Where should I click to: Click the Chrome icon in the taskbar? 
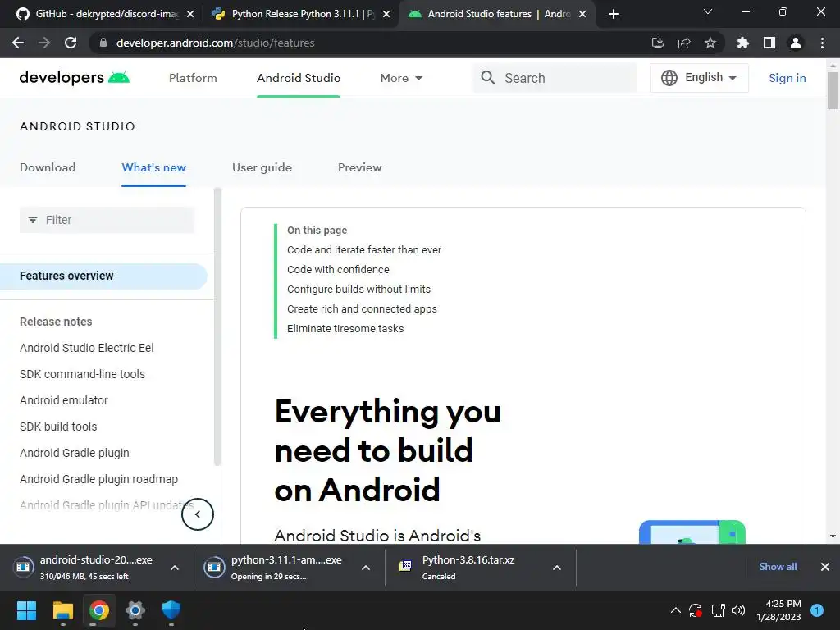pos(99,610)
